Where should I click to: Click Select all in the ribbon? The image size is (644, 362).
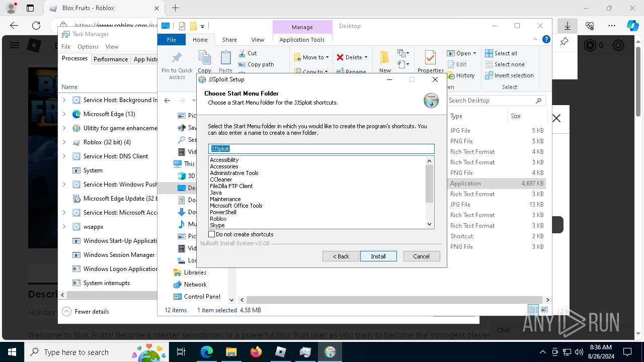501,53
